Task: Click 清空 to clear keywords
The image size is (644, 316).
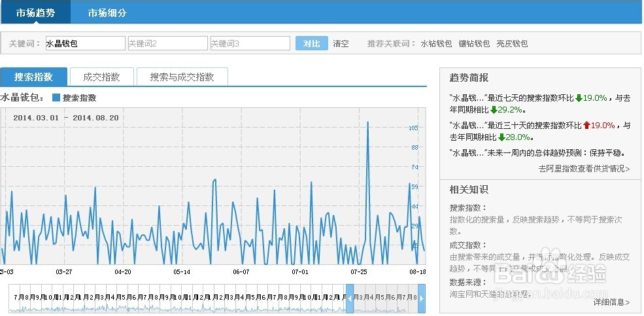Action: tap(341, 44)
